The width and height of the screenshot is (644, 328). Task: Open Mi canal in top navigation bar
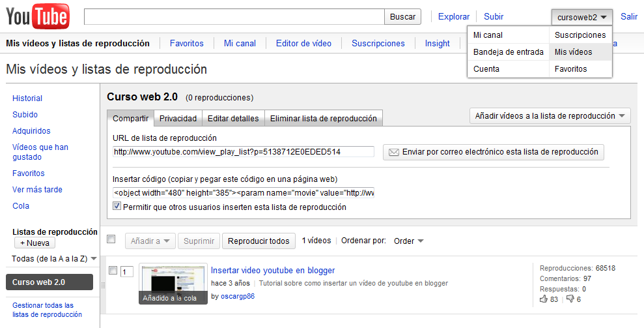tap(240, 43)
